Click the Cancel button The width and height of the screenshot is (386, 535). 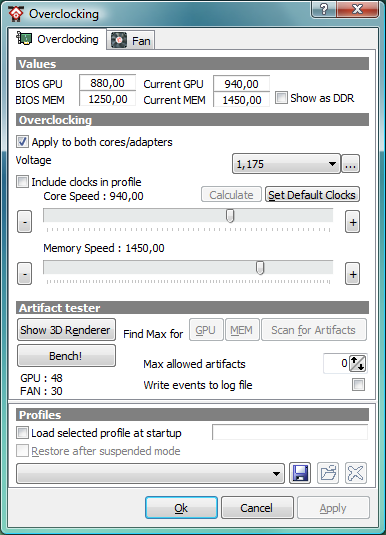(257, 508)
